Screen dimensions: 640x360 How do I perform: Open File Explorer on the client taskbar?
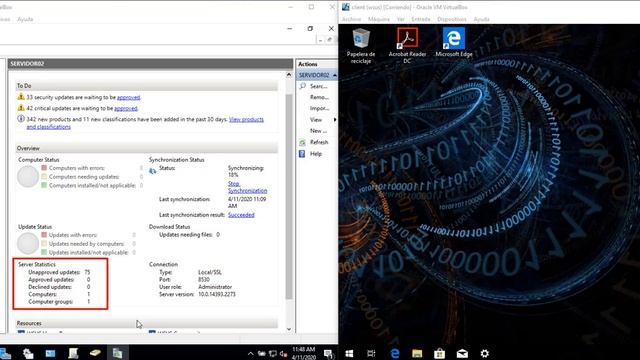[x=417, y=353]
